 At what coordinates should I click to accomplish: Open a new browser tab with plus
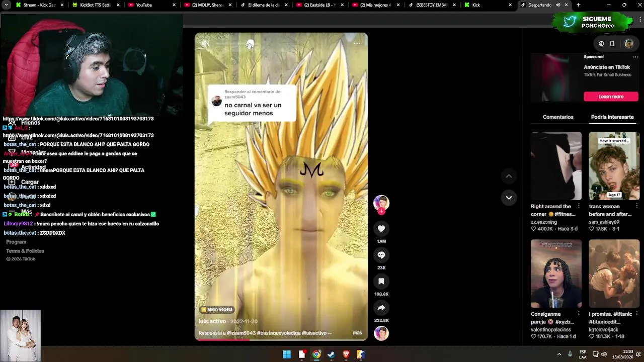[x=578, y=5]
